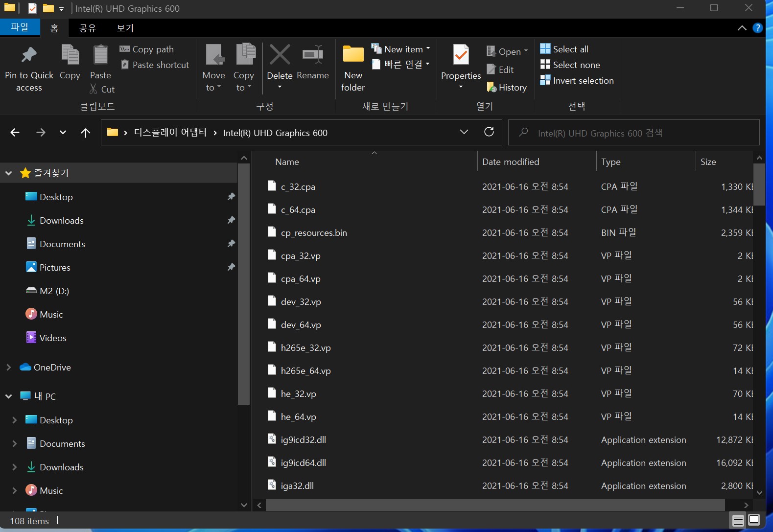This screenshot has width=773, height=532.
Task: Click the Delete X icon
Action: 280,54
